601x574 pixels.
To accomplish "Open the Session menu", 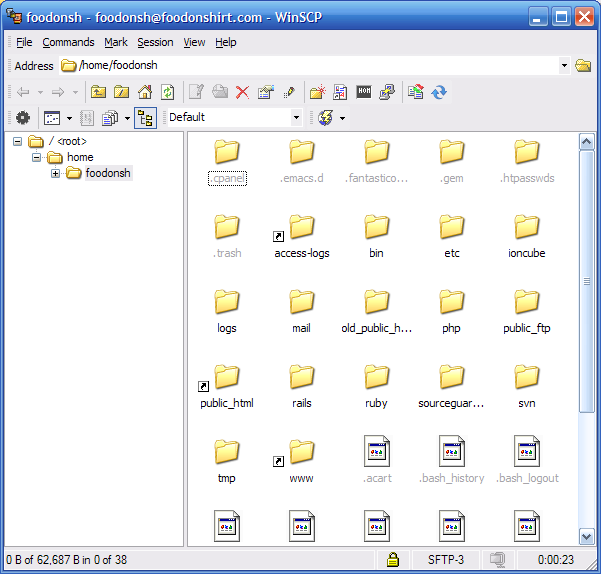I will [x=155, y=42].
